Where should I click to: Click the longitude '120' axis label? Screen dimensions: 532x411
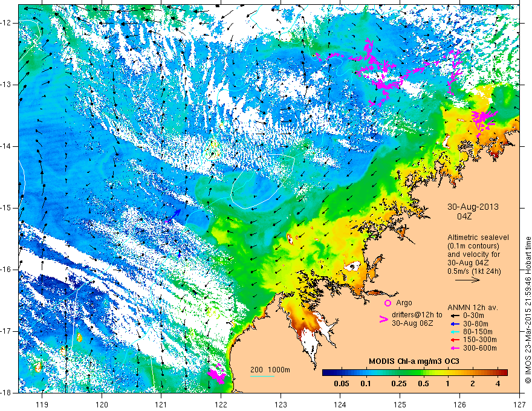(102, 405)
